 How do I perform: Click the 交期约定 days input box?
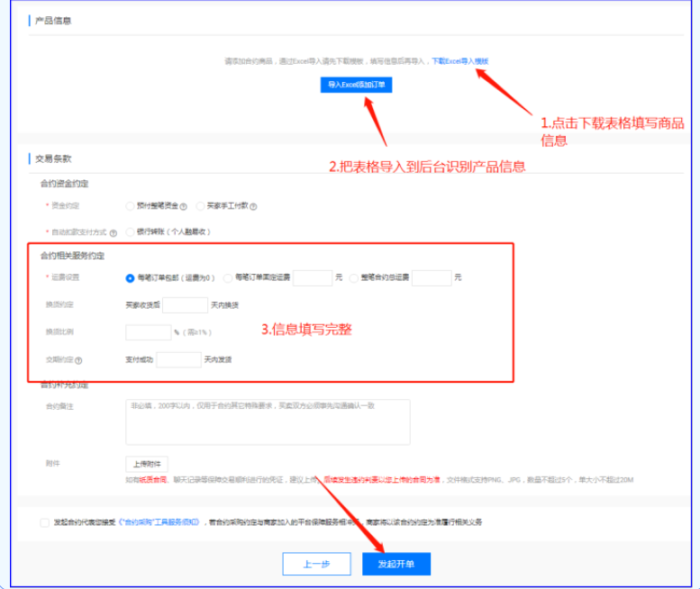[x=178, y=360]
